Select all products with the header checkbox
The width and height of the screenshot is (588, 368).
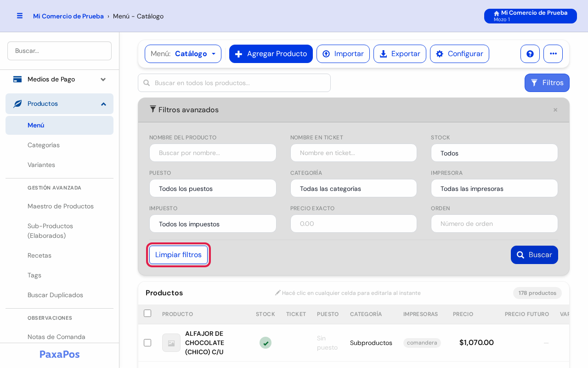(147, 313)
